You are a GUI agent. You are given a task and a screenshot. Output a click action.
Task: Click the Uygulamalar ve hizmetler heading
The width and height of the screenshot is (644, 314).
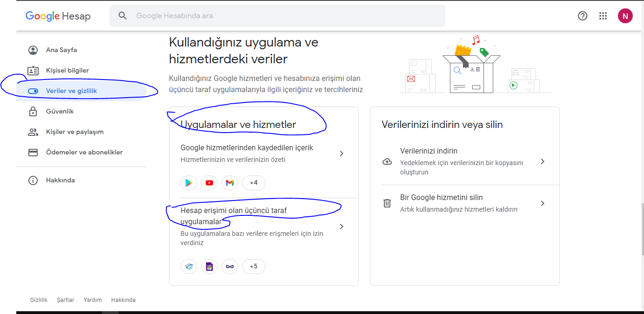[238, 125]
